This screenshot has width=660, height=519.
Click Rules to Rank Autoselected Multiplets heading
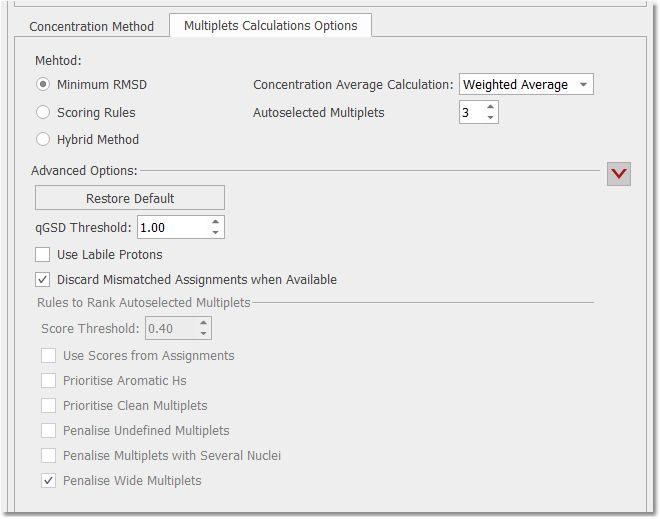tap(144, 303)
